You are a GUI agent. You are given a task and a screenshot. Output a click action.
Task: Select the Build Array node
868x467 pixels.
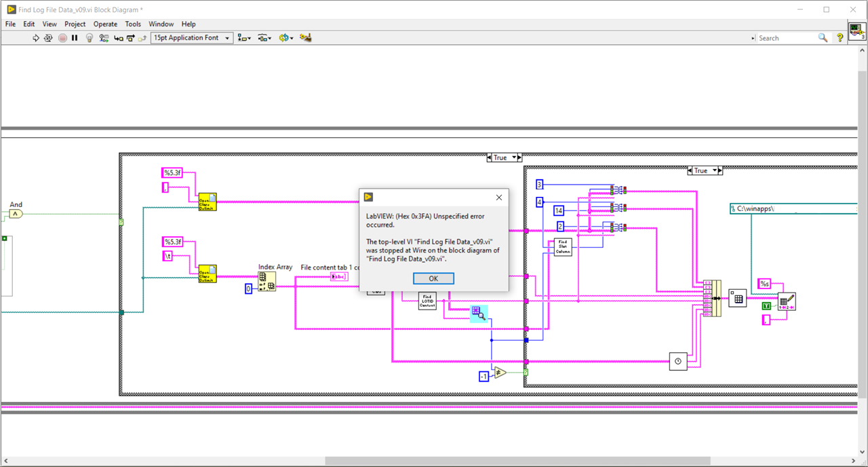[712, 298]
